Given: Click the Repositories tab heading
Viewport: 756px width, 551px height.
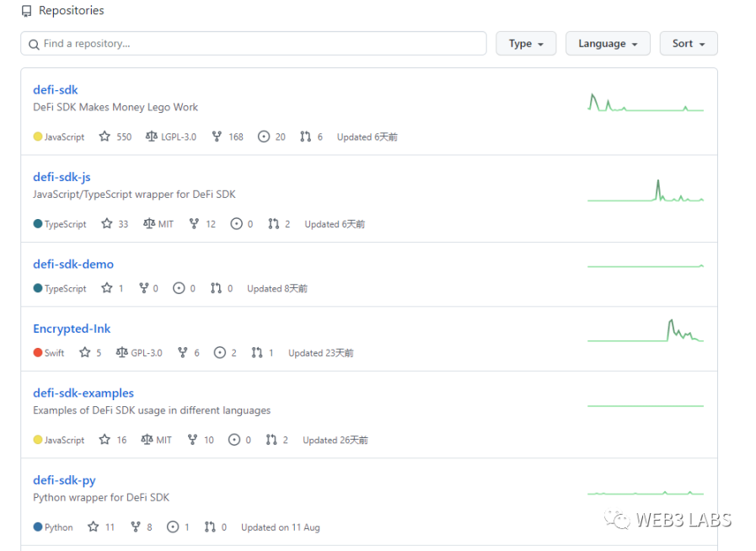Looking at the screenshot, I should 72,11.
